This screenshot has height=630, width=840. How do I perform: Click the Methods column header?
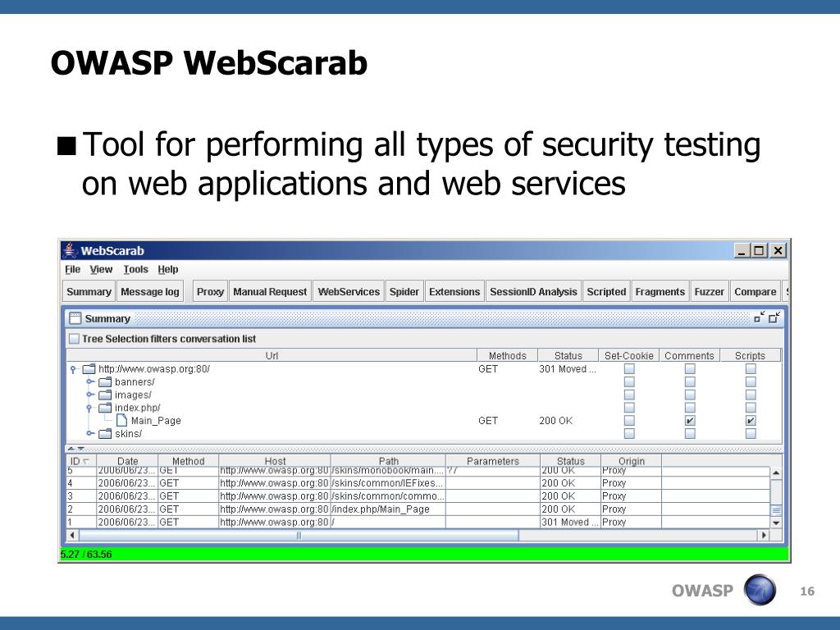(507, 355)
